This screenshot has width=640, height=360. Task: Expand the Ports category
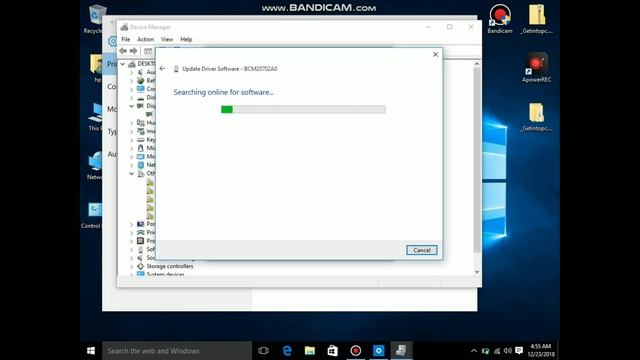click(131, 224)
